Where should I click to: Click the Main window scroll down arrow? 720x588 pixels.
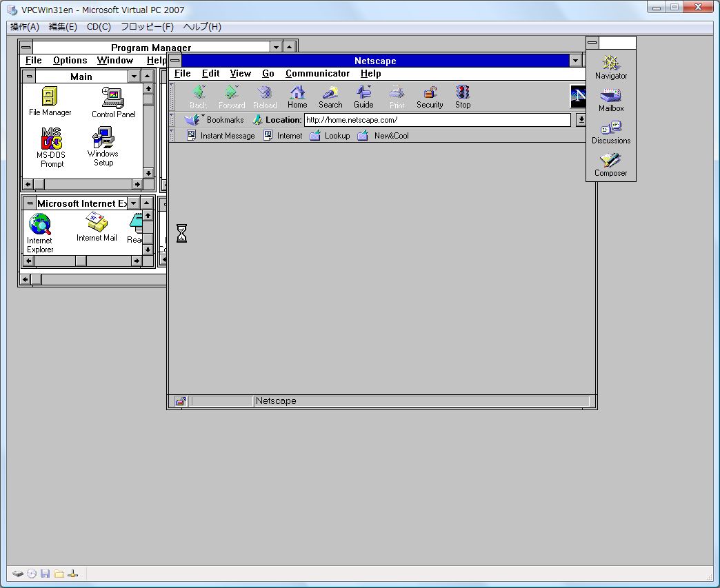(x=148, y=173)
